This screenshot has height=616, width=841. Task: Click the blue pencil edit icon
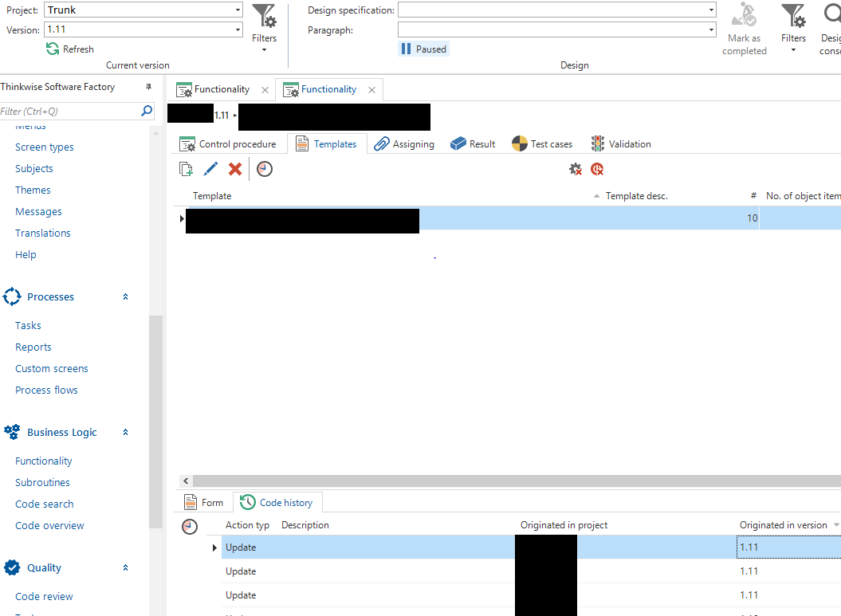point(210,170)
